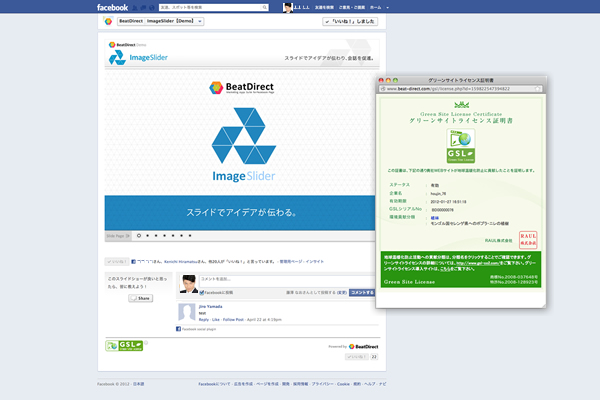
Task: Open the notifications globe icon
Action: pos(147,7)
